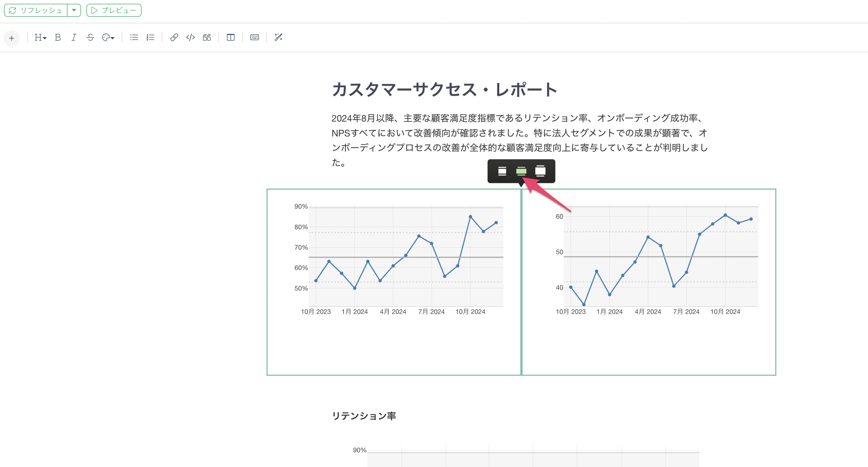Viewport: 868px width, 467px height.
Task: Toggle bold formatting
Action: tap(58, 37)
